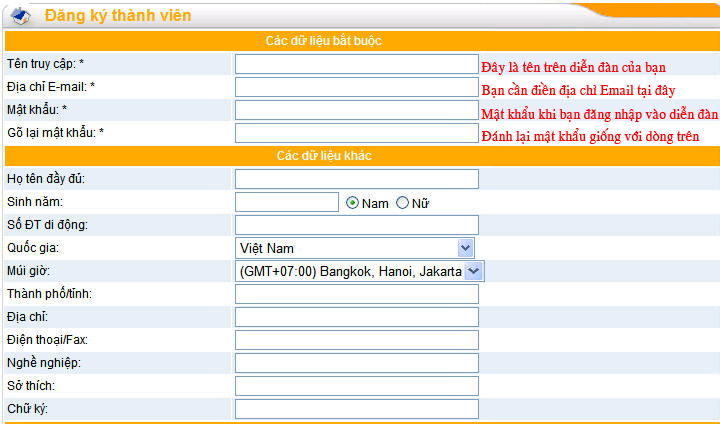The height and width of the screenshot is (424, 720).
Task: Click the hint Đánh lại mật khẩu giống với dòng trên
Action: pyautogui.click(x=590, y=136)
